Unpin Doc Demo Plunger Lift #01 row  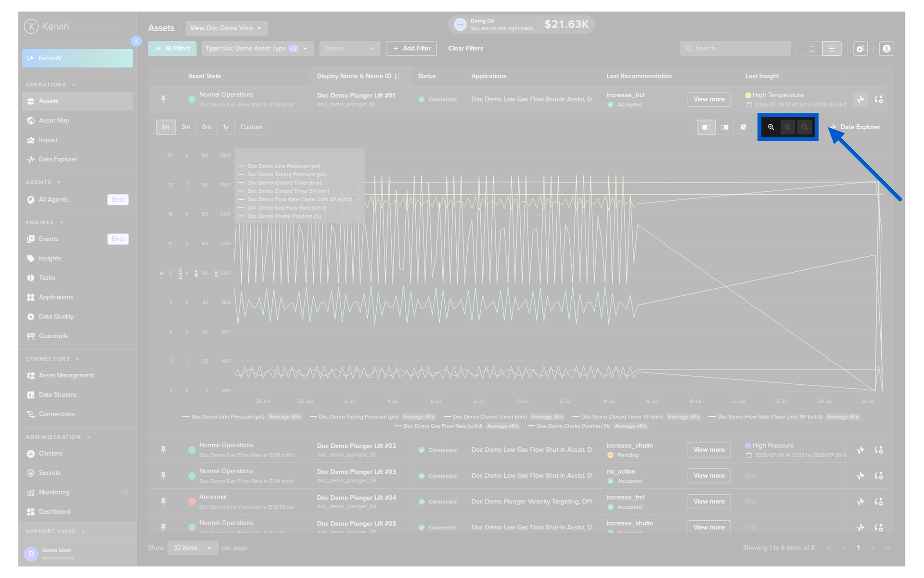[164, 99]
